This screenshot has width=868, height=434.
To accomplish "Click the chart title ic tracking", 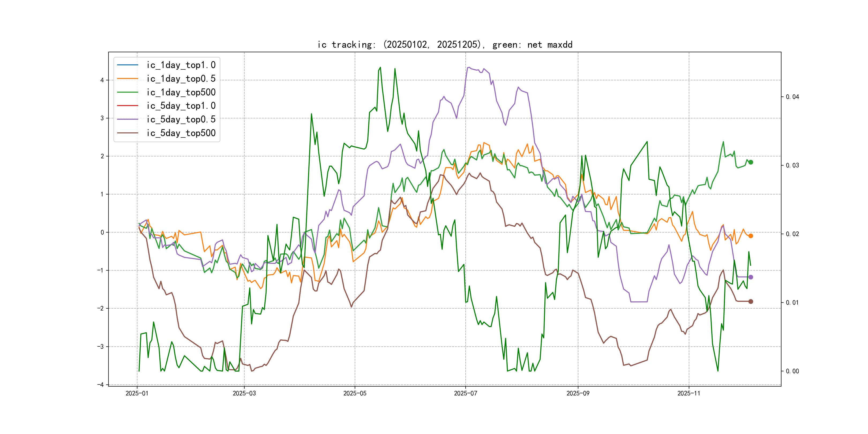I will 444,44.
